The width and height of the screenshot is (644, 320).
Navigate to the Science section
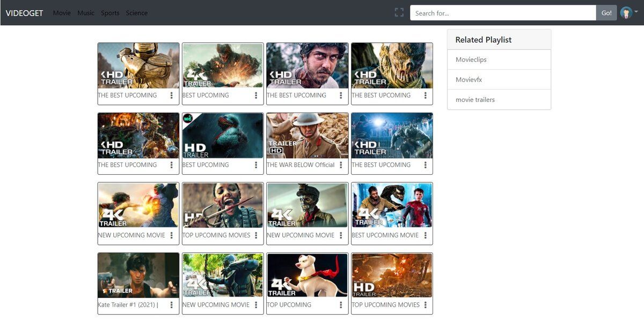(x=137, y=13)
